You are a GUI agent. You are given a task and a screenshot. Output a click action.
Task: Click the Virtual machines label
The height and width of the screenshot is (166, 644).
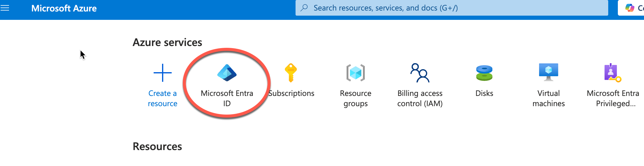click(549, 98)
